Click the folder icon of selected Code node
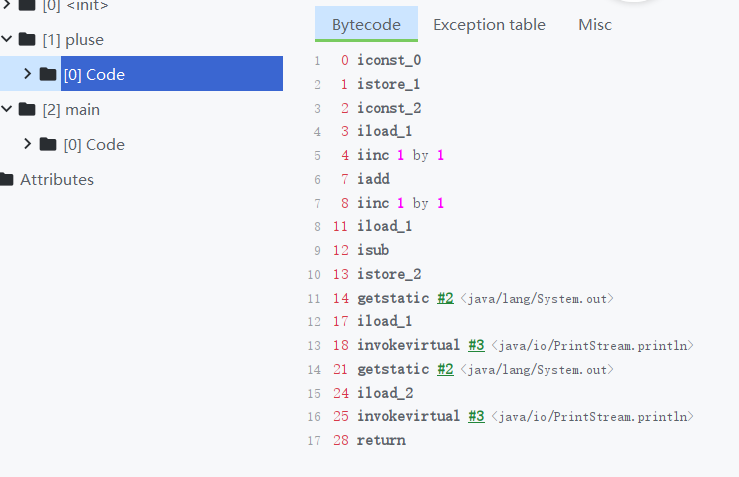 pos(48,74)
